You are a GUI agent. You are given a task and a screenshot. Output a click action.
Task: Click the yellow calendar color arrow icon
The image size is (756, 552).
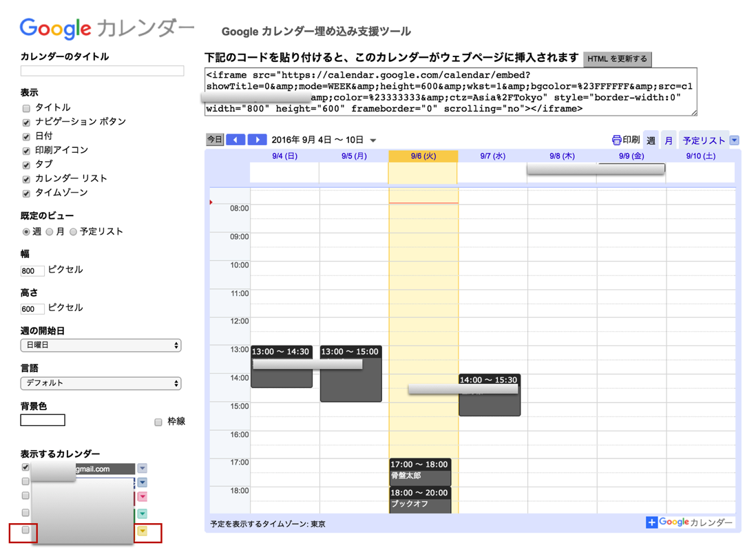click(143, 531)
